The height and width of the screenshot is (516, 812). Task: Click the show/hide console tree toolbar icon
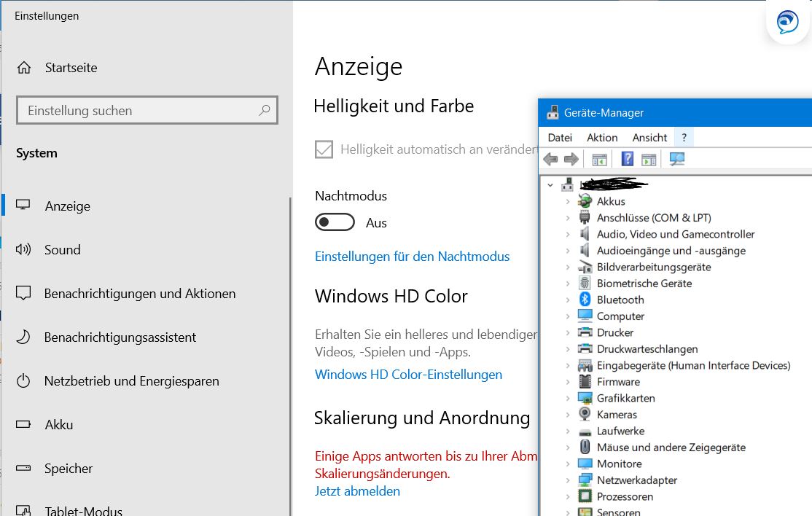(x=599, y=160)
